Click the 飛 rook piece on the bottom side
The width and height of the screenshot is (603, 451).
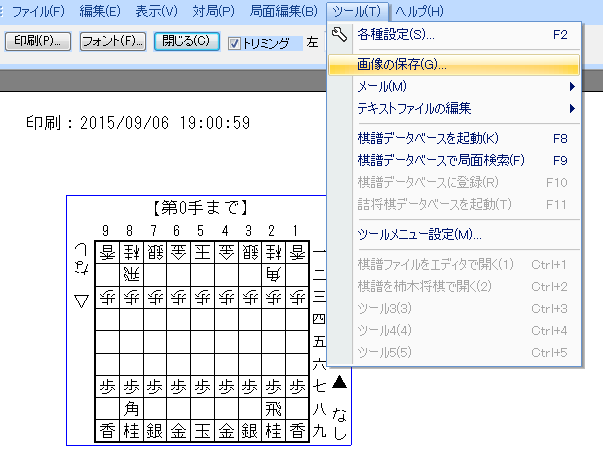point(273,408)
